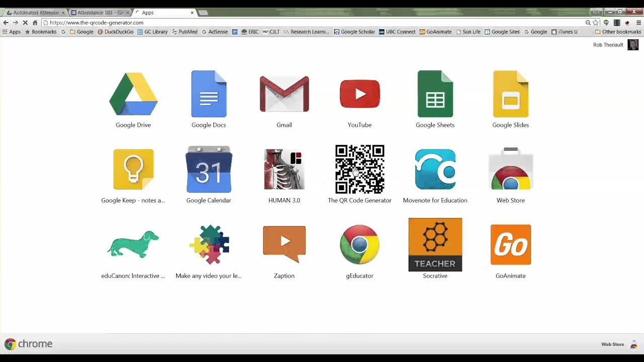Open the GC Library bookmark

pyautogui.click(x=152, y=32)
